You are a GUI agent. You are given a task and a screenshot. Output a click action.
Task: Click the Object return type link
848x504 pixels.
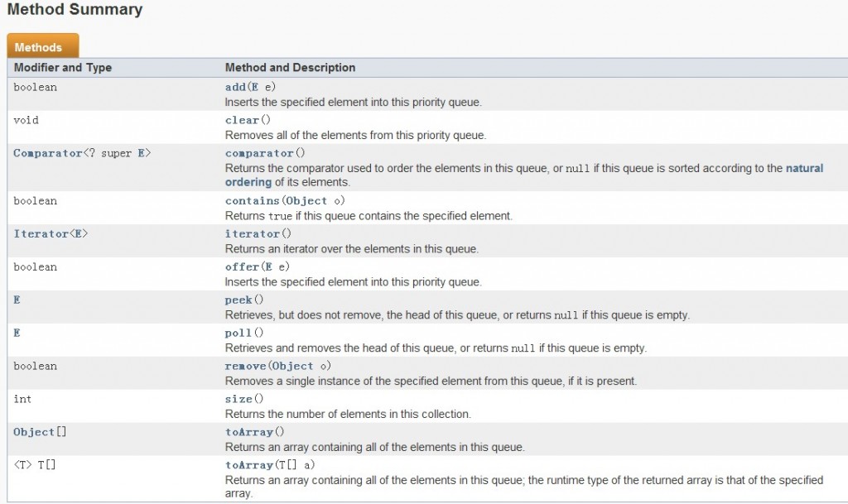point(34,432)
